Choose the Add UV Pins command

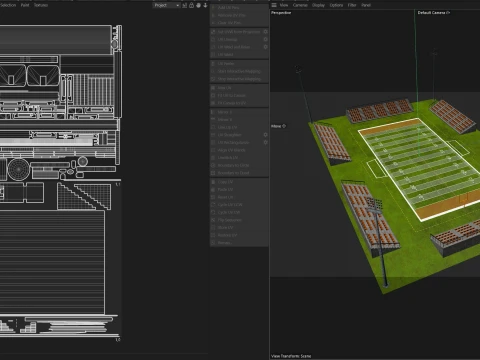click(239, 7)
